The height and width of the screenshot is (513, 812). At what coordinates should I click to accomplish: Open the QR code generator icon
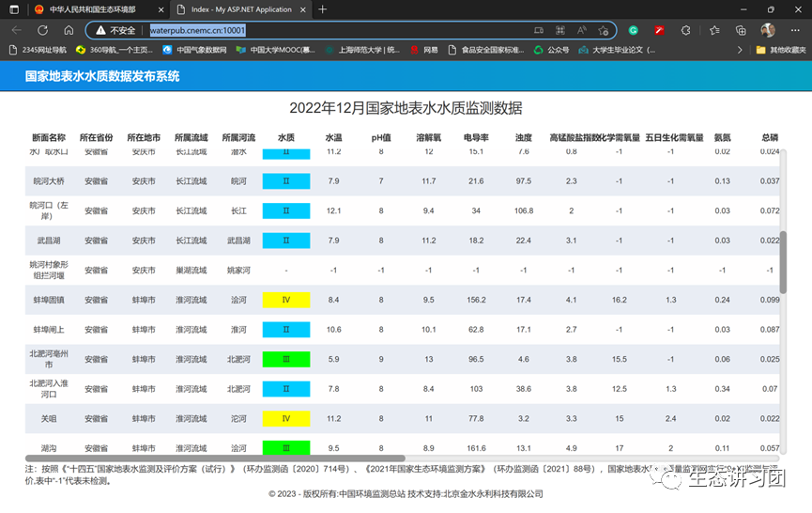559,31
